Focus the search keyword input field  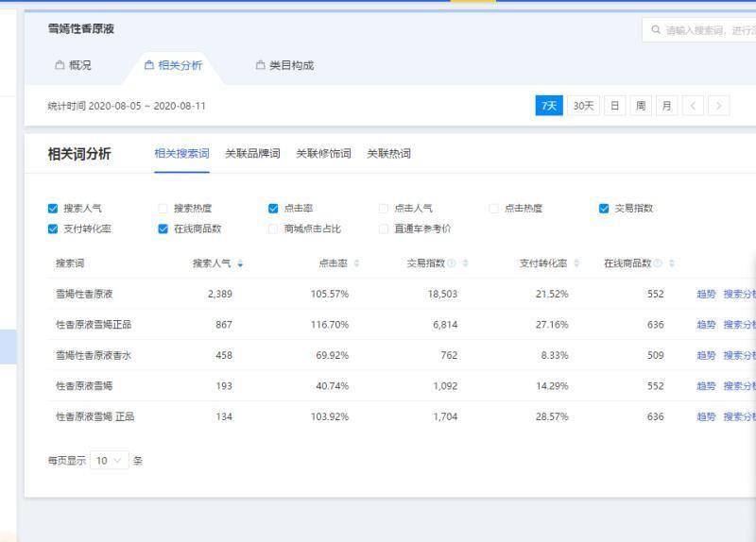[700, 30]
